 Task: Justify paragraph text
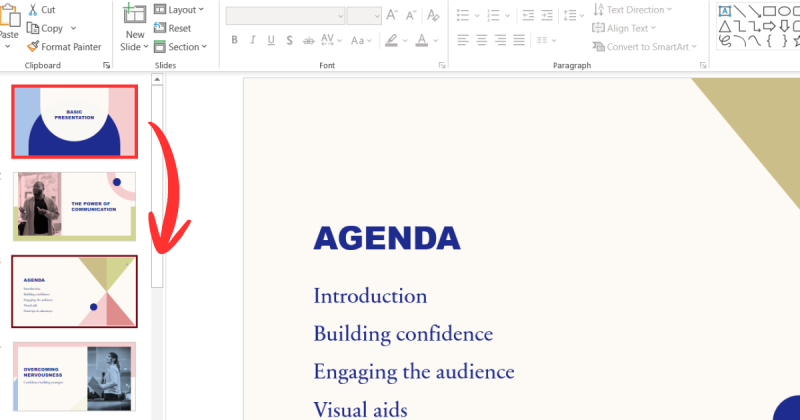pos(519,40)
